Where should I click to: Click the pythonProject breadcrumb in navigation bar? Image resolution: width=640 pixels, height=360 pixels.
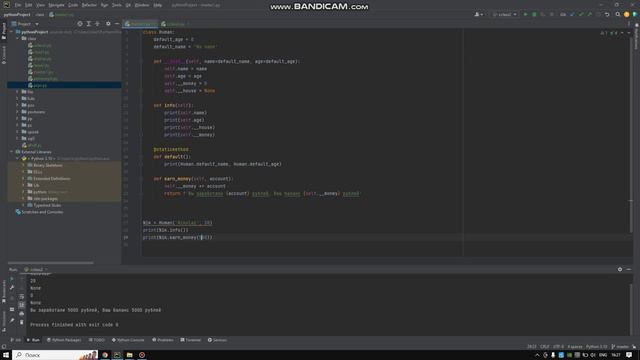(x=17, y=15)
